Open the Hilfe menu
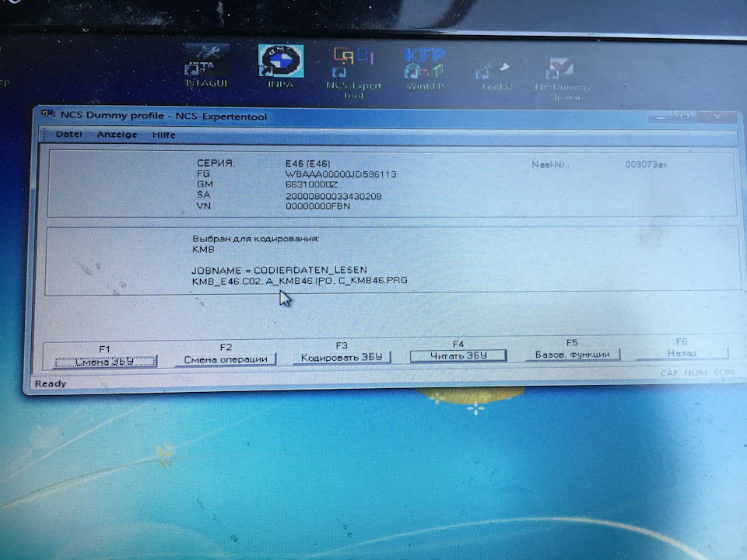This screenshot has height=560, width=747. (x=164, y=135)
